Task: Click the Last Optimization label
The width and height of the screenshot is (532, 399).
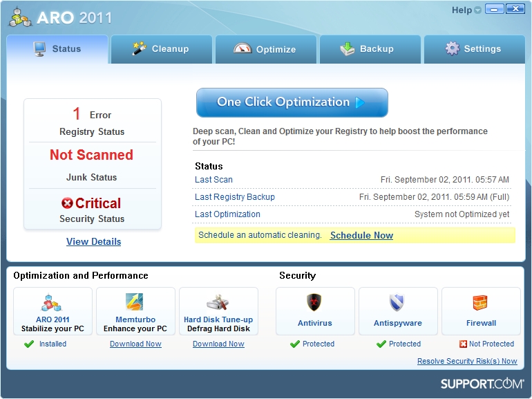Action: pyautogui.click(x=228, y=214)
